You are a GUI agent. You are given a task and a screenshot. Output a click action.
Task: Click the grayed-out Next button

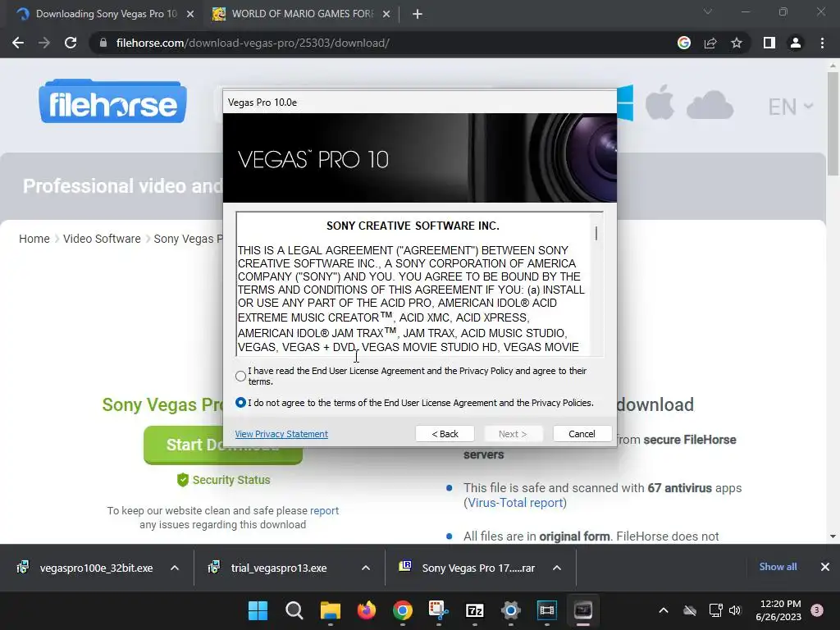(513, 434)
